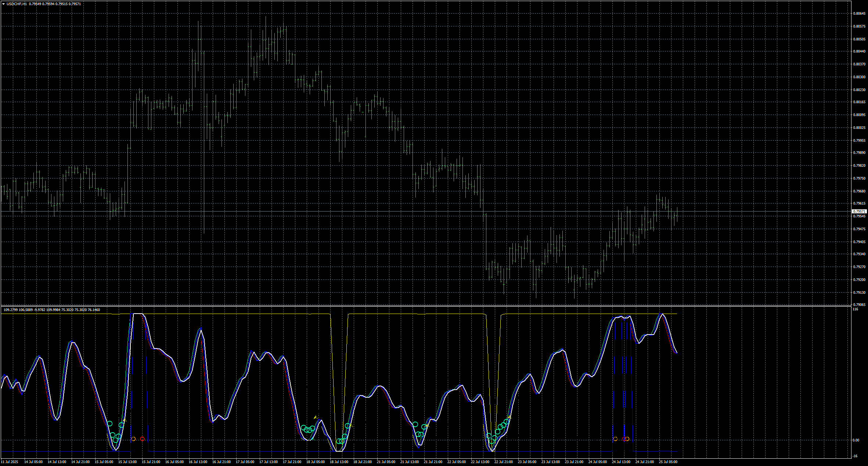Click the 0.79200 price scale label

pos(859,280)
